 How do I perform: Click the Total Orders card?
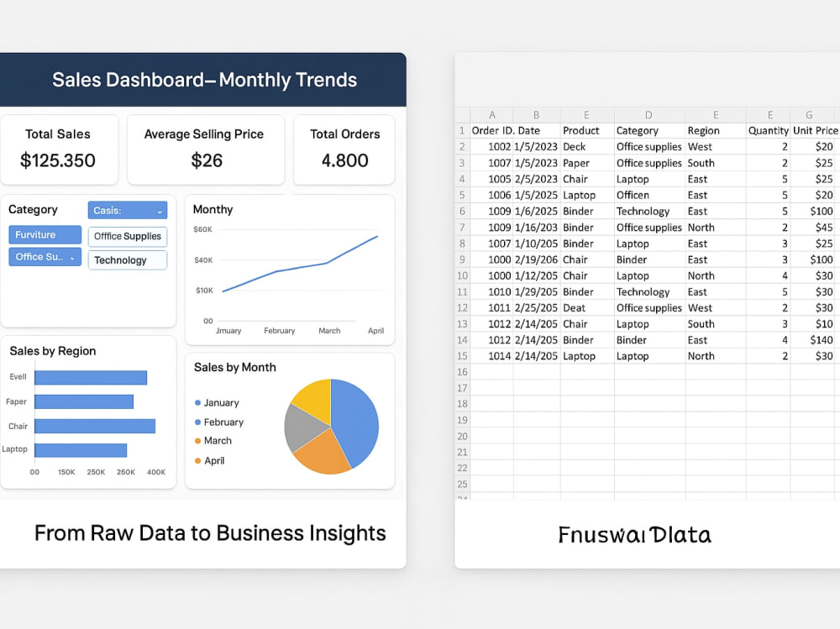click(344, 149)
